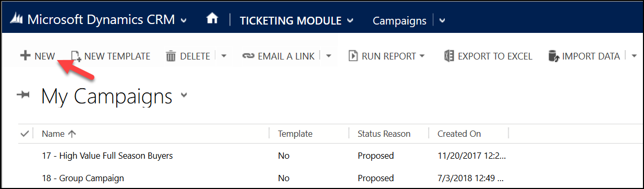Click the RUN REPORT icon
Screen dimensions: 644x189
click(x=353, y=56)
